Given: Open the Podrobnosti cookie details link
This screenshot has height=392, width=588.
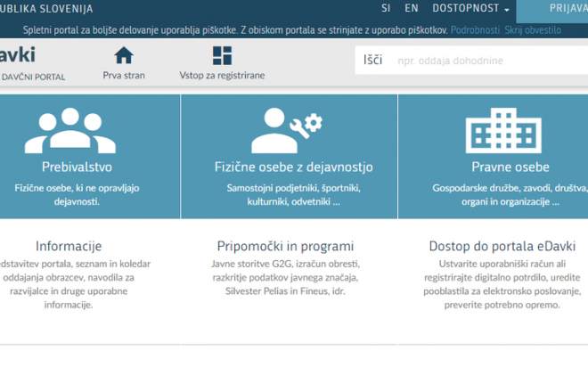Looking at the screenshot, I should (x=475, y=29).
